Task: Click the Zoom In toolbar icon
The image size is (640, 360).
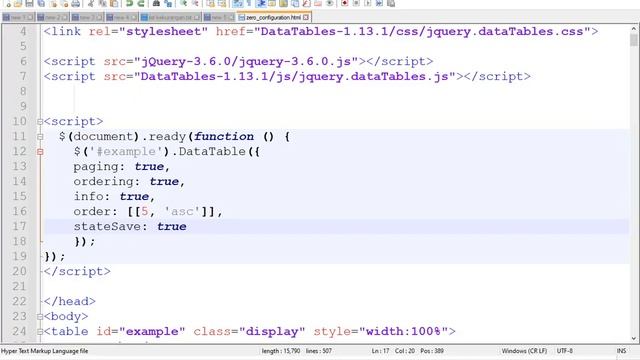Action: tap(183, 4)
